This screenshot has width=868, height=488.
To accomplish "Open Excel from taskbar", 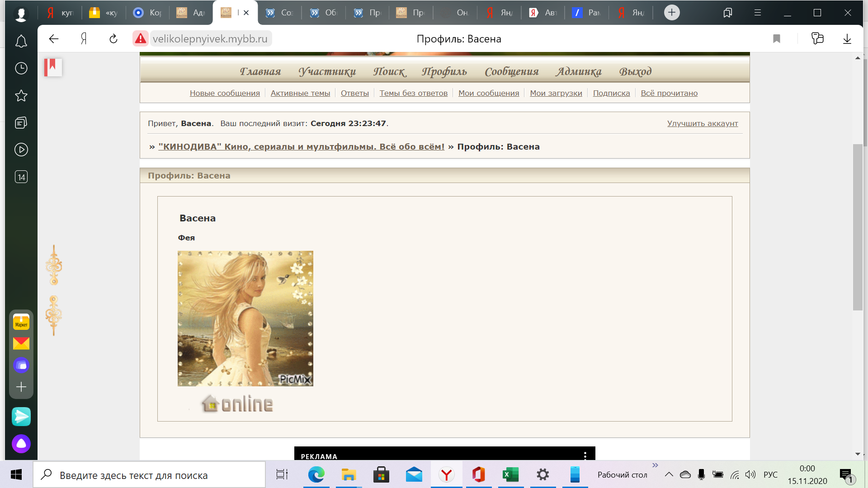I will click(511, 475).
